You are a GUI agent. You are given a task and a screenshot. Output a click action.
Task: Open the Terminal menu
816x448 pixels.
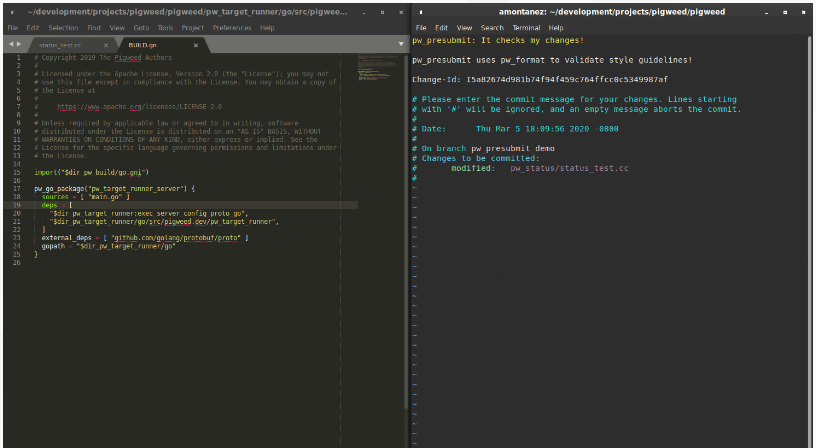tap(526, 28)
